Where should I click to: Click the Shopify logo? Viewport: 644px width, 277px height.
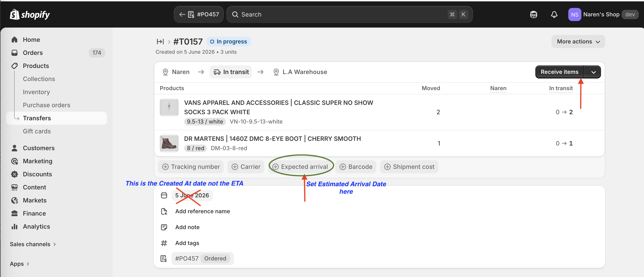(30, 14)
